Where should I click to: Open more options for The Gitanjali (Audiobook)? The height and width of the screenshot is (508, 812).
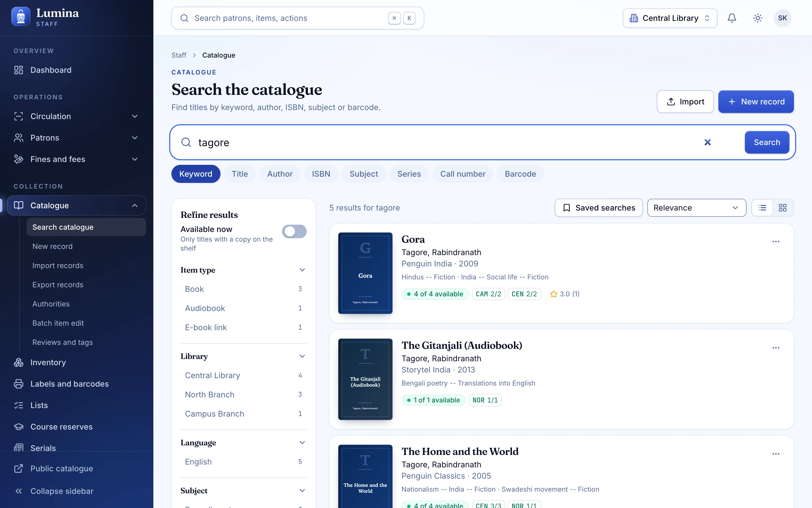coord(776,348)
